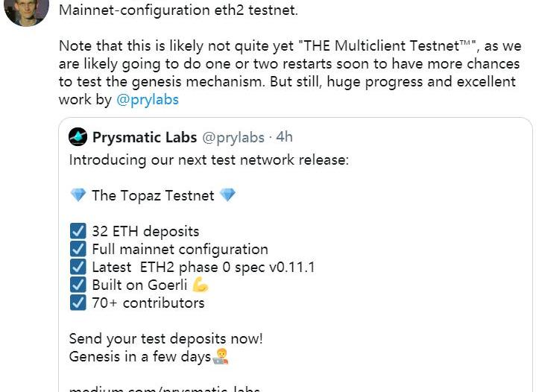This screenshot has height=392, width=539.
Task: Open the bold Prysmatic Labs account name
Action: coord(145,137)
